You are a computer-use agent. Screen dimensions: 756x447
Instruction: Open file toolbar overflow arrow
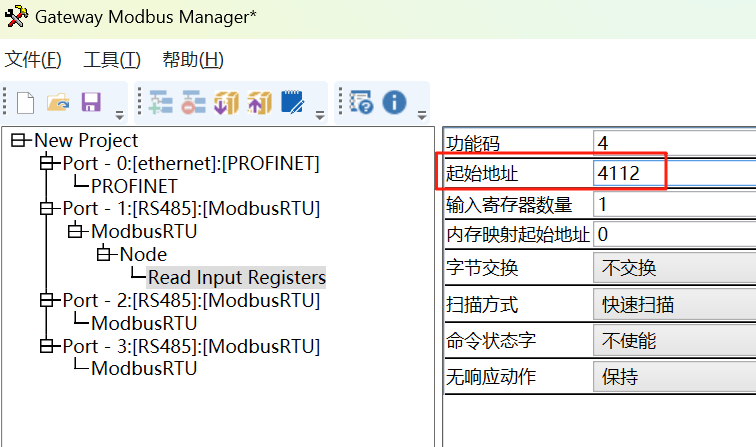coord(119,115)
